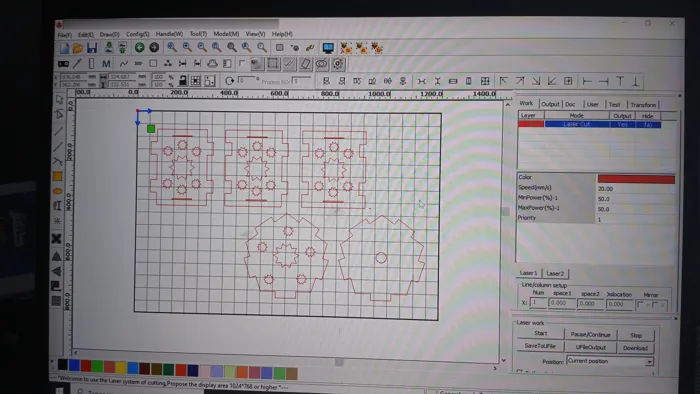
Task: Select the rectangle tool in left toolbar
Action: click(x=58, y=177)
